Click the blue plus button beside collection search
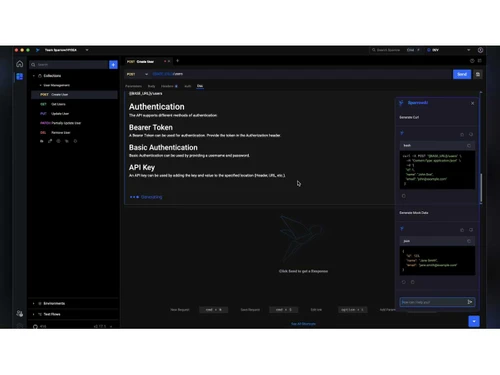 click(x=113, y=65)
